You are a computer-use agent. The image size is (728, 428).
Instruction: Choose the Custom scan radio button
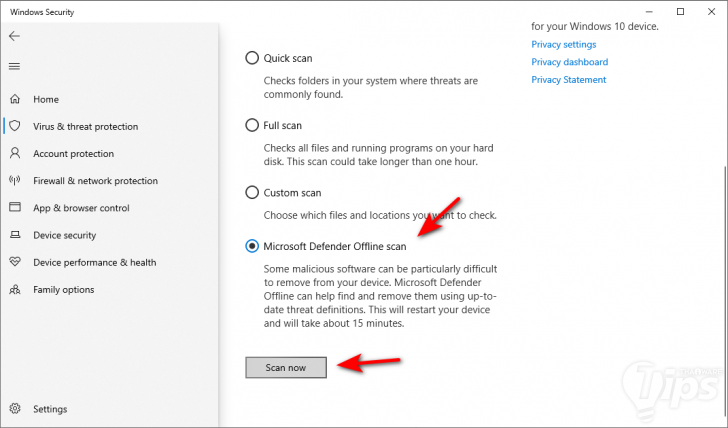[252, 192]
